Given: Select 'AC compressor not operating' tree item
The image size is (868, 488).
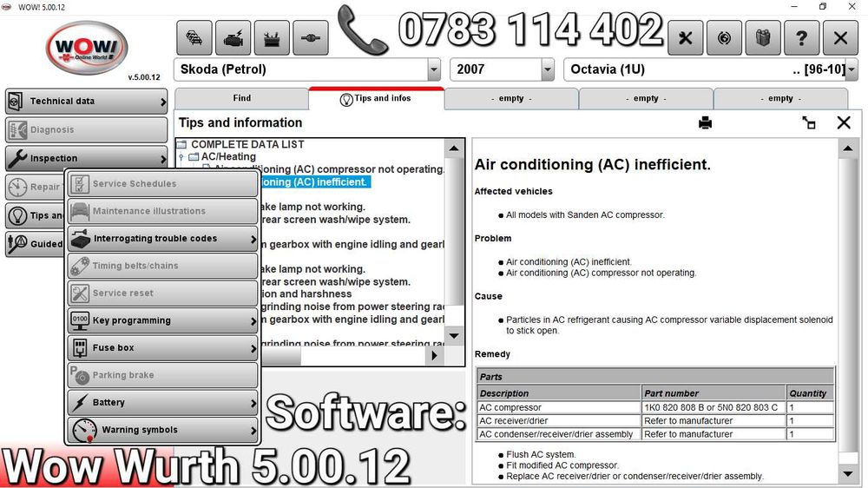Looking at the screenshot, I should 329,169.
